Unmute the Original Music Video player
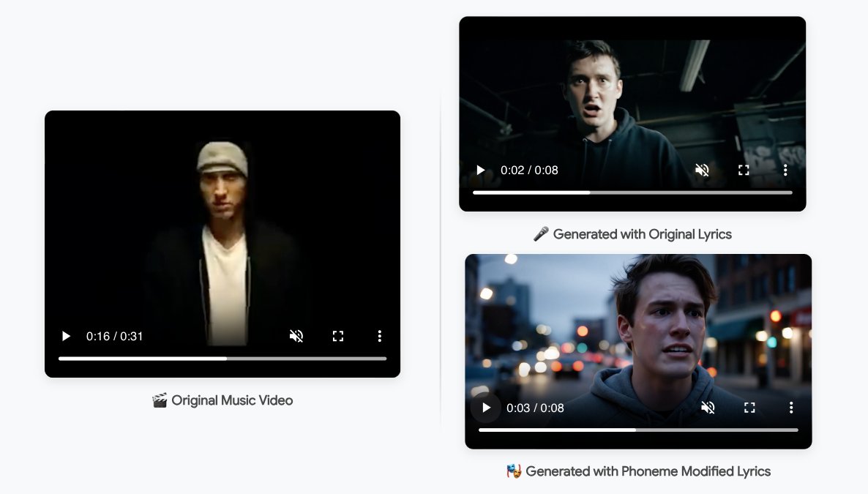The height and width of the screenshot is (494, 868). click(x=296, y=336)
